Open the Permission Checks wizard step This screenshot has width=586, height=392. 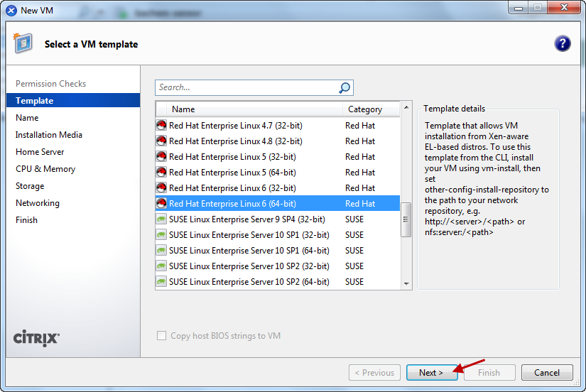[x=51, y=84]
